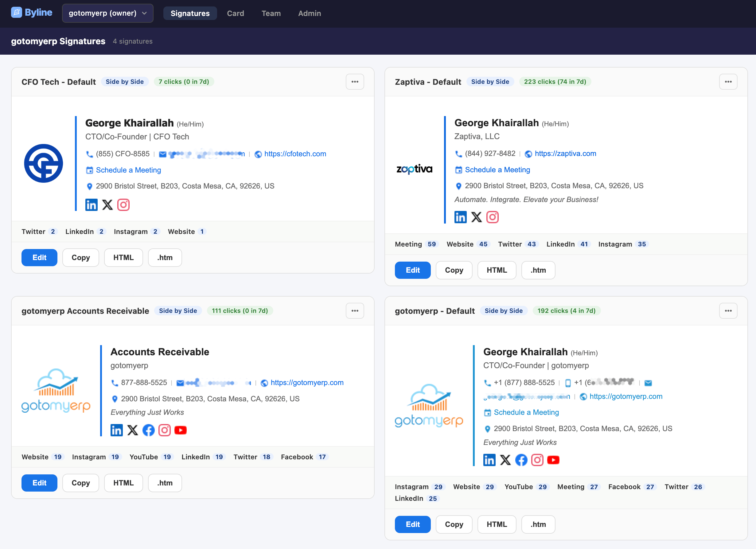Switch to the Admin tab
The image size is (756, 549).
pyautogui.click(x=309, y=13)
